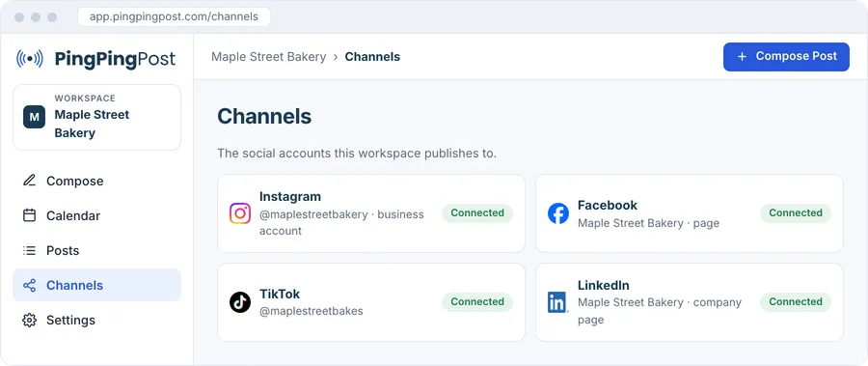Click the Compose Post button
Image resolution: width=868 pixels, height=366 pixels.
click(x=786, y=57)
